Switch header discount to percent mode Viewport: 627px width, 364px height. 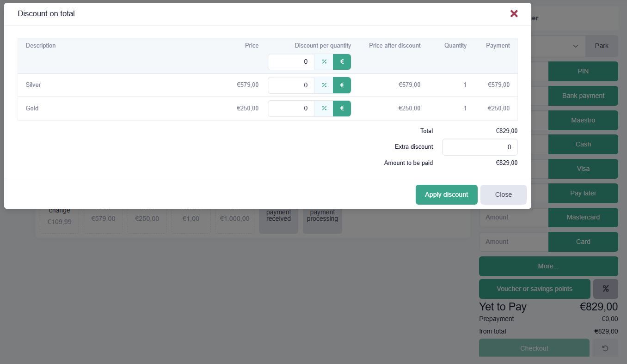[324, 62]
